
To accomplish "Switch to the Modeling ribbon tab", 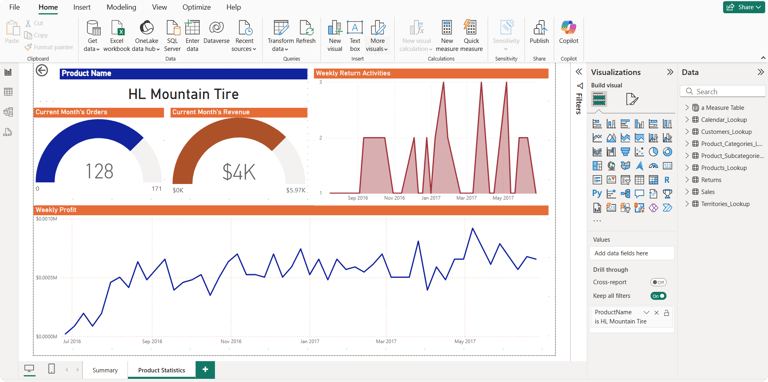I will point(121,7).
